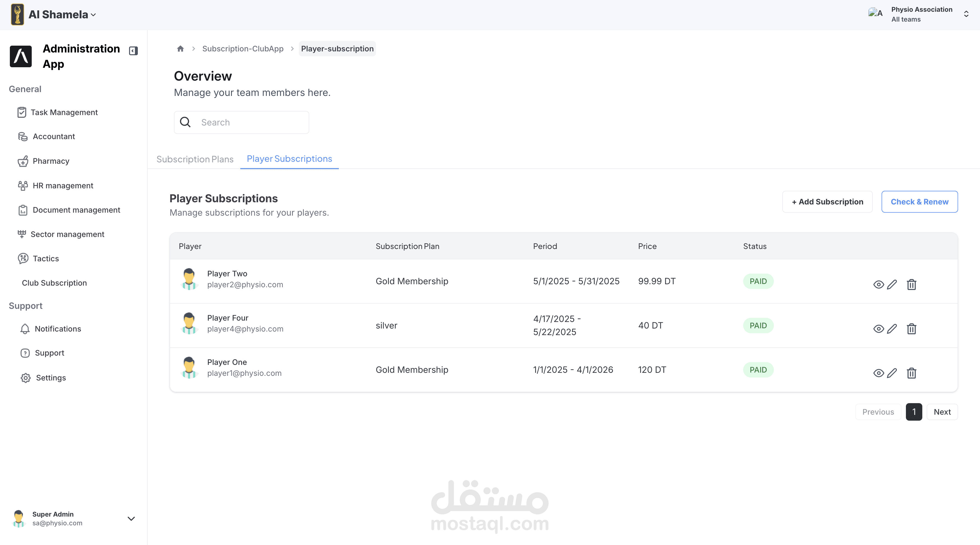Expand the Super Admin account chevron
Screen dimensions: 980x545
coord(131,519)
